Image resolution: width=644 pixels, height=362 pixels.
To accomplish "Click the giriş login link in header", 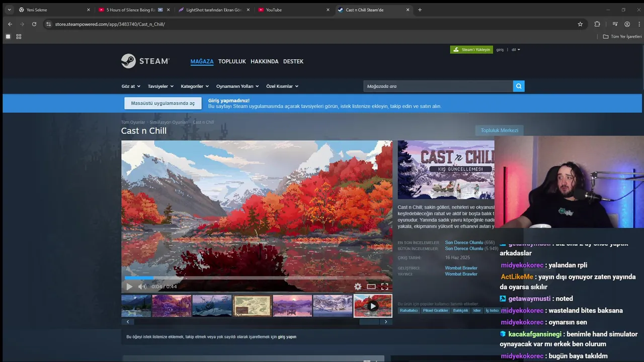I will (x=500, y=50).
